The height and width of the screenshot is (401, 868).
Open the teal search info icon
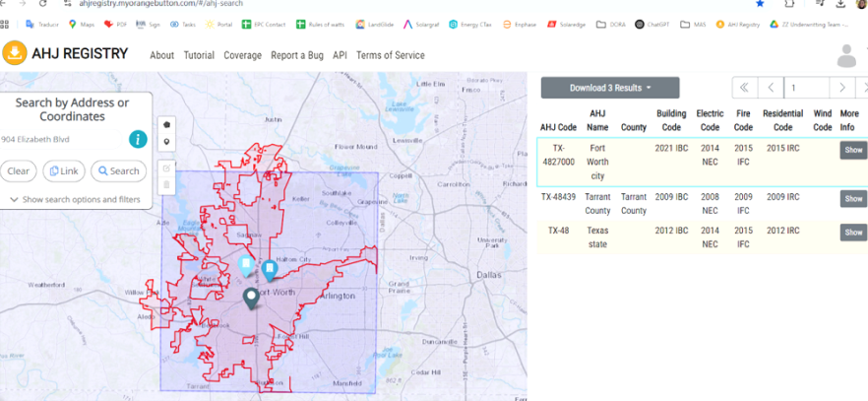click(x=138, y=139)
